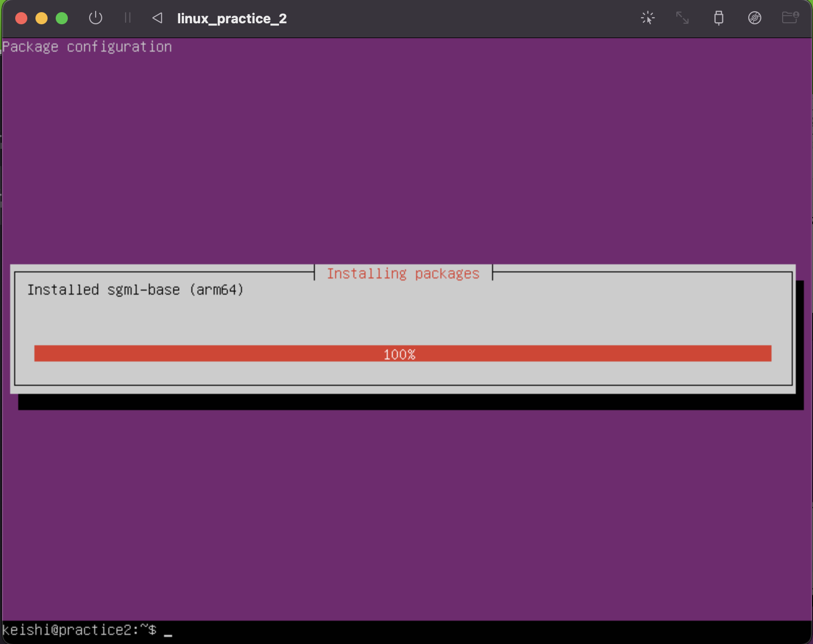This screenshot has height=644, width=813.
Task: Click the red close button
Action: tap(21, 18)
